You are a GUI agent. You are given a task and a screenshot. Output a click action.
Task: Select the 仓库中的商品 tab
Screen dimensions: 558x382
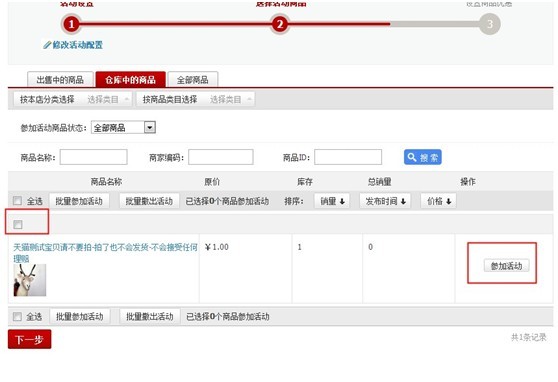click(x=131, y=79)
